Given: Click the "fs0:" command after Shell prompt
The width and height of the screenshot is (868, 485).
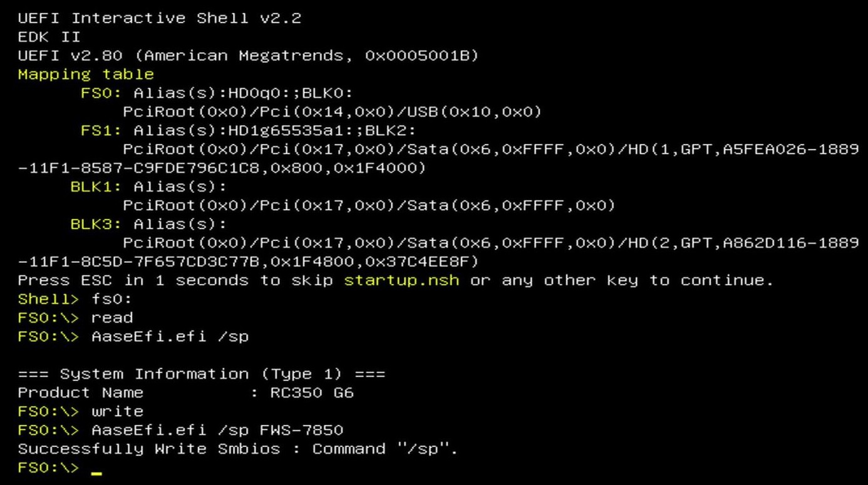Looking at the screenshot, I should point(112,299).
